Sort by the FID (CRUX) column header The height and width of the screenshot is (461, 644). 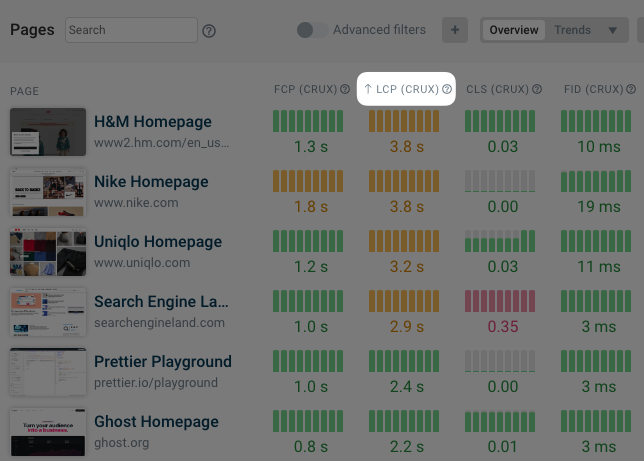pyautogui.click(x=593, y=89)
